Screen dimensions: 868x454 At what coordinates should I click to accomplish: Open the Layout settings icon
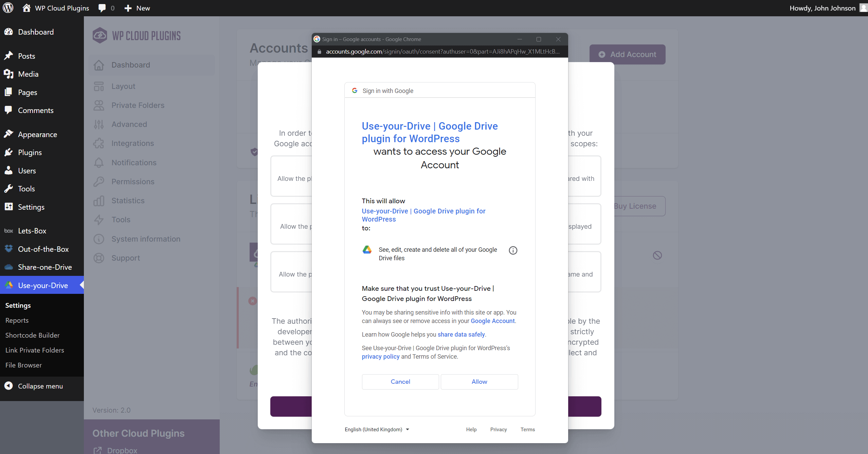[99, 86]
